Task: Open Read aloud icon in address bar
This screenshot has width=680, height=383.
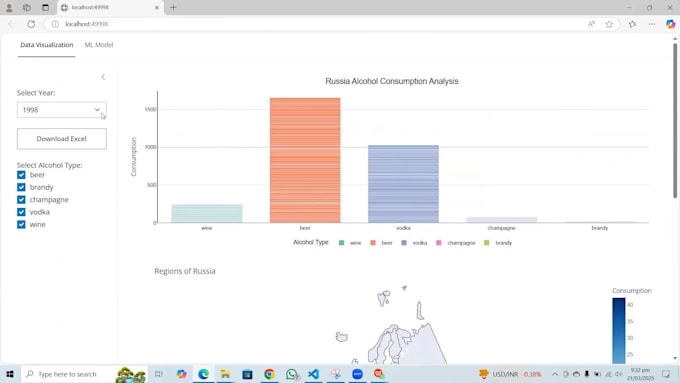Action: 592,24
